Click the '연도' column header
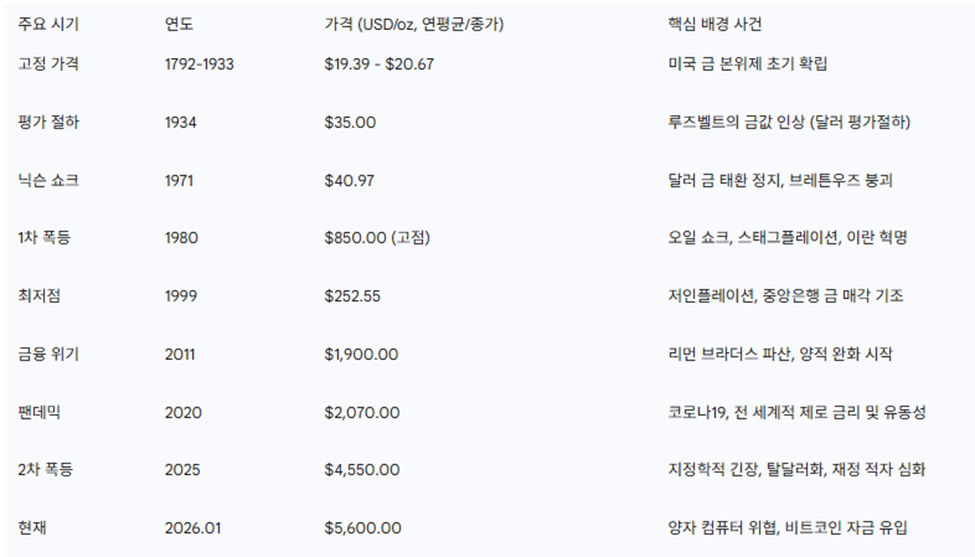The width and height of the screenshot is (975, 557). (179, 25)
